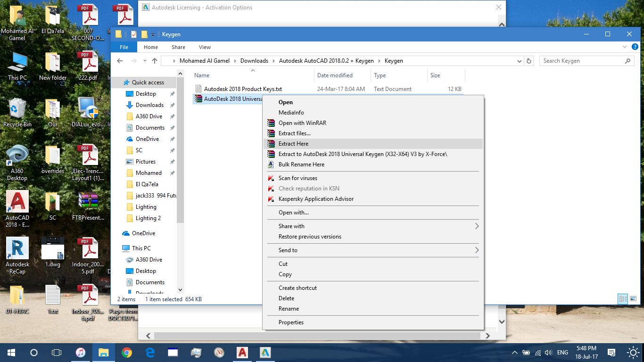Show hidden tray icons chevron
The height and width of the screenshot is (362, 644).
[x=514, y=353]
